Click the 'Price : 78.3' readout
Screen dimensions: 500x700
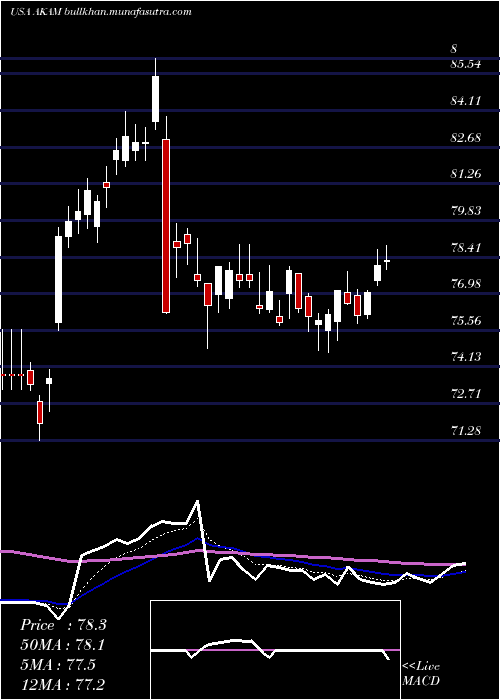[63, 625]
